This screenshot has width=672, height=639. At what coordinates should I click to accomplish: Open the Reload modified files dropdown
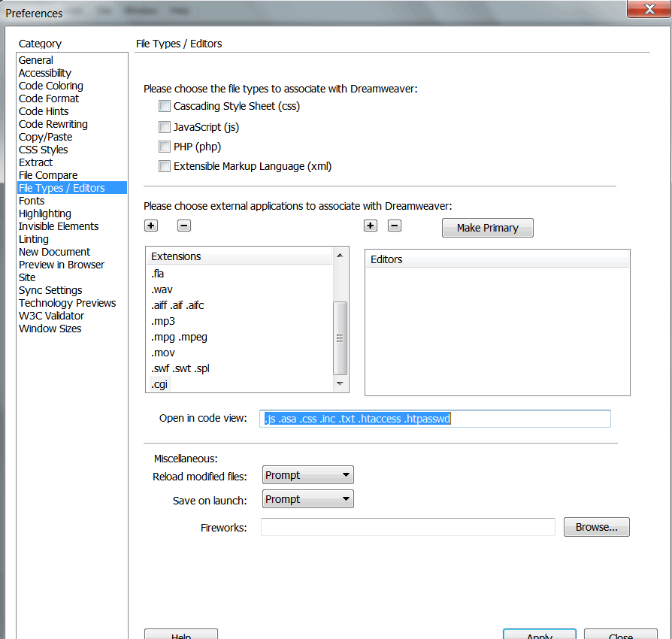tap(307, 475)
